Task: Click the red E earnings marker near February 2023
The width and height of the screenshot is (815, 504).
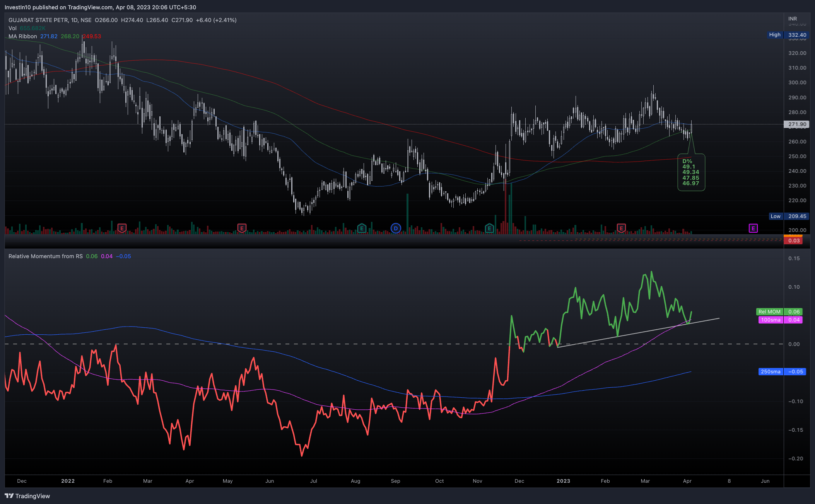Action: 621,228
